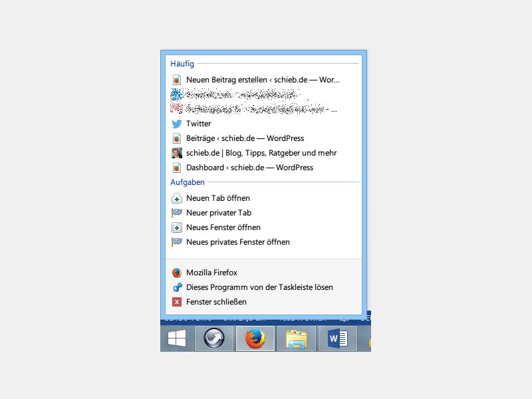The height and width of the screenshot is (399, 532).
Task: Click the Twitter bird icon
Action: pos(176,124)
